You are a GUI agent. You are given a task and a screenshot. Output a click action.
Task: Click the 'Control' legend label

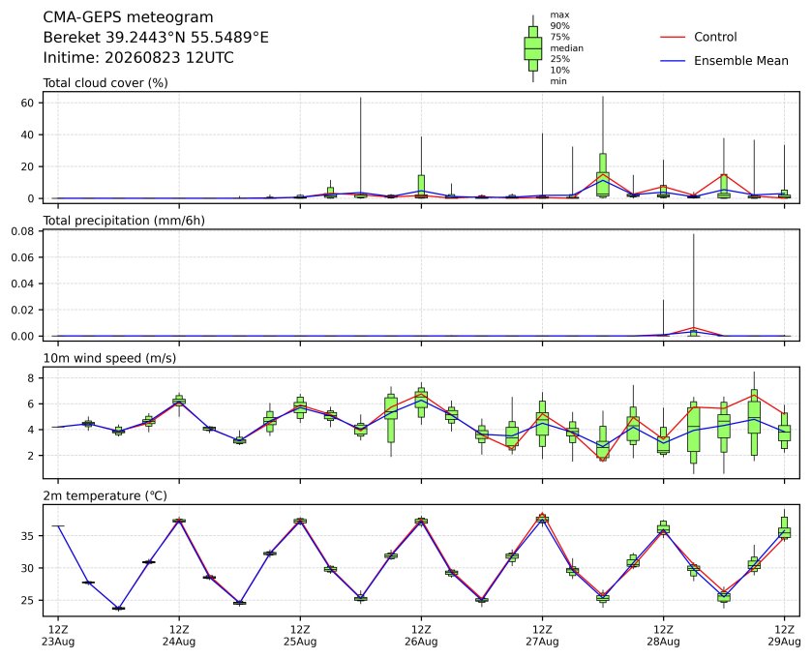coord(715,37)
